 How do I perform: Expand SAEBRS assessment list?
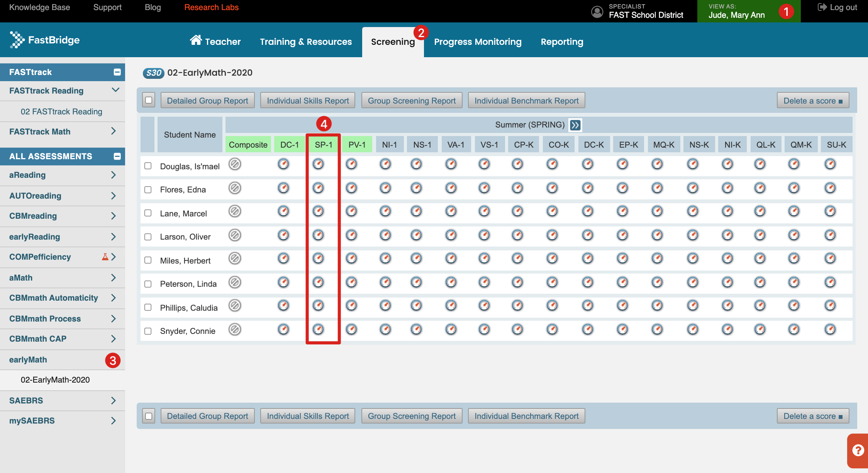[x=114, y=401]
